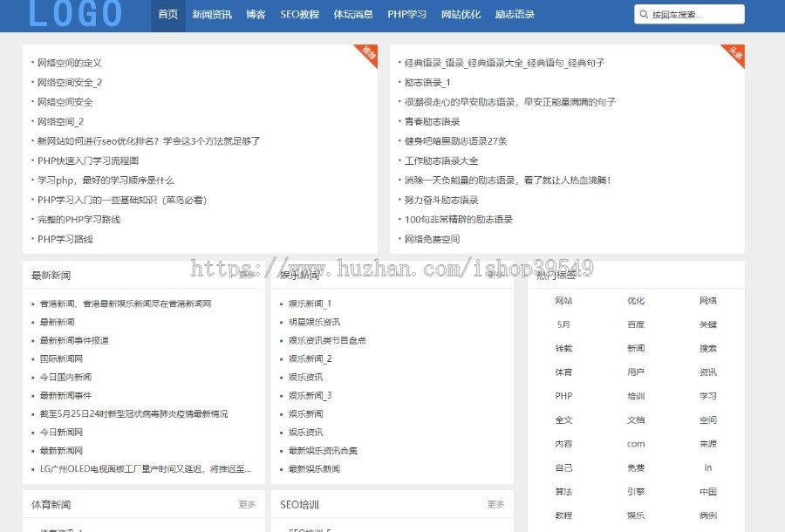Screen dimensions: 785x532
Task: Click 更多 beside 体育新闻
Action: pos(247,504)
